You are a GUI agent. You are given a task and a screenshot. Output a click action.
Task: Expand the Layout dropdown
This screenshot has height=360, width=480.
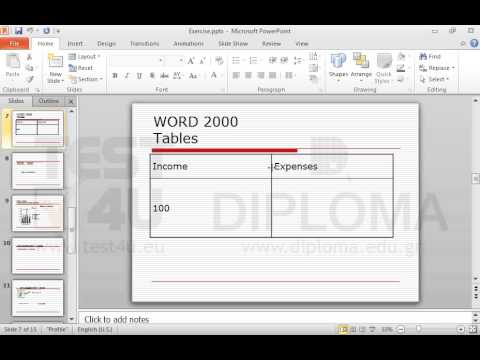point(85,57)
